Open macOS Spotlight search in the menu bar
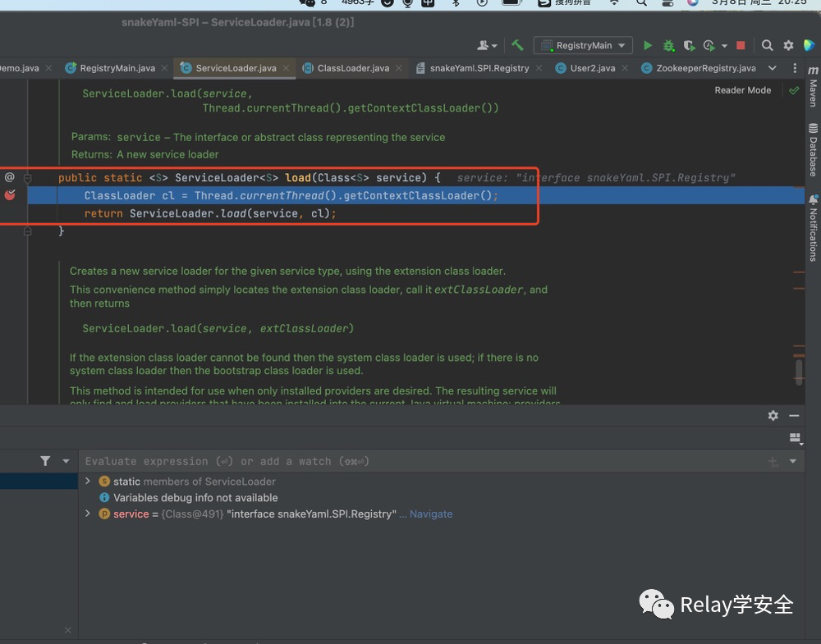The image size is (821, 644). tap(641, 2)
